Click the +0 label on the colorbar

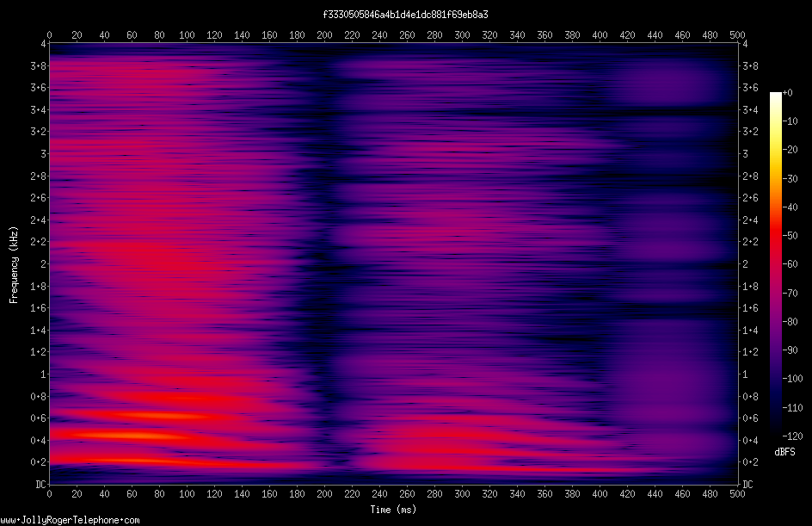pos(787,93)
